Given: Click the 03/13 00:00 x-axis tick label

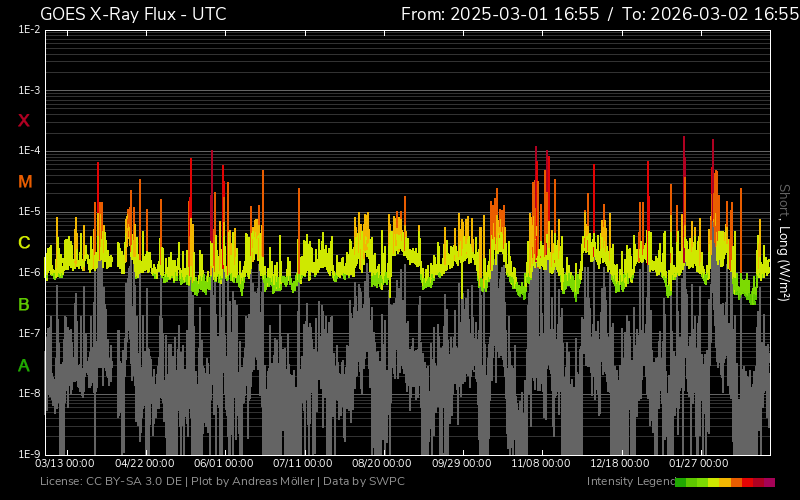Looking at the screenshot, I should coord(65,464).
